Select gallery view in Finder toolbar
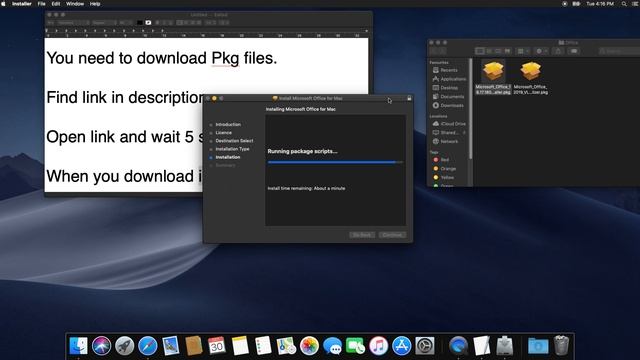The height and width of the screenshot is (360, 640). [x=507, y=51]
